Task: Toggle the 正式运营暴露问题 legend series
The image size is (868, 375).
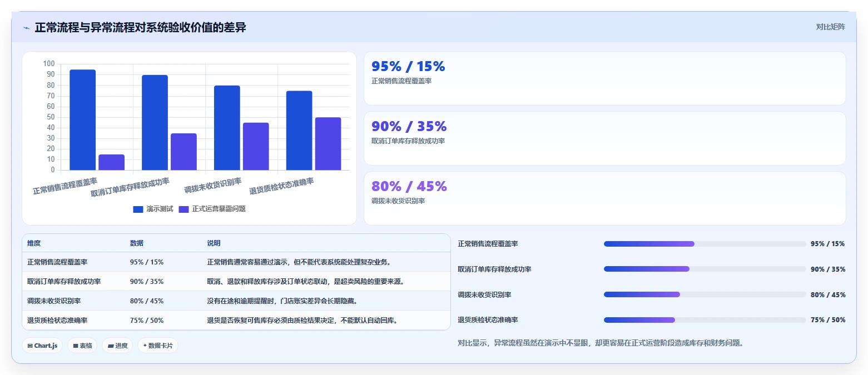Action: [212, 209]
